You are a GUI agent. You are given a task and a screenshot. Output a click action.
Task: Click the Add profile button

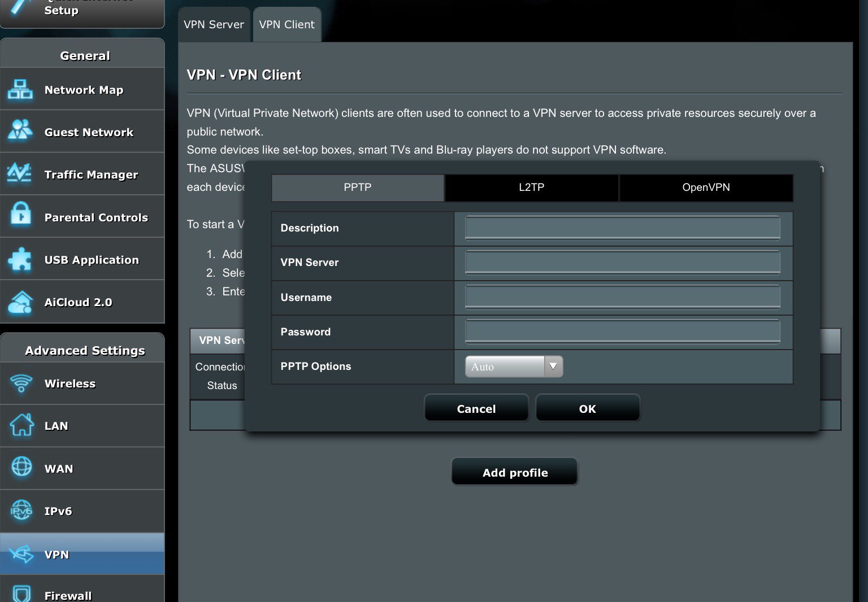click(x=515, y=472)
